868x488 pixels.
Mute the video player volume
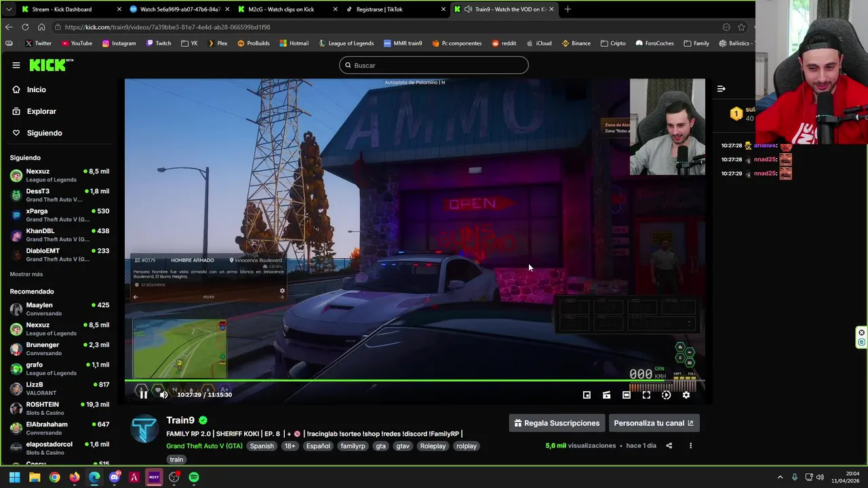(163, 394)
